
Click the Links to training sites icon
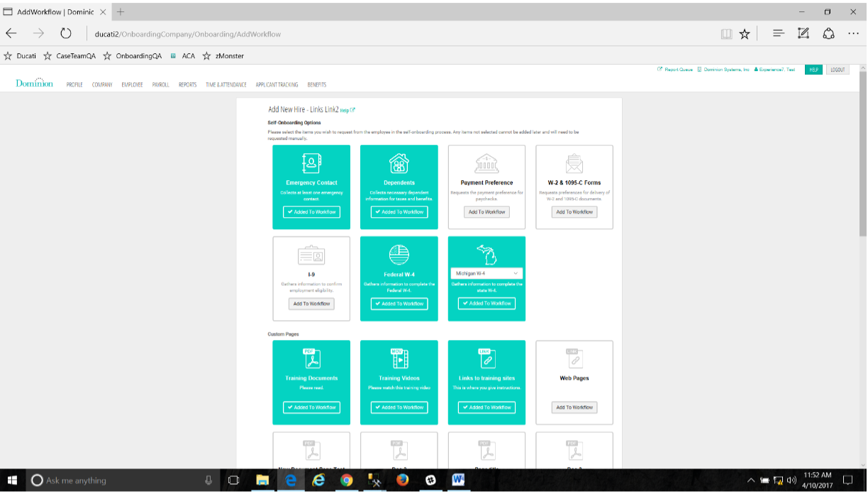pos(487,358)
